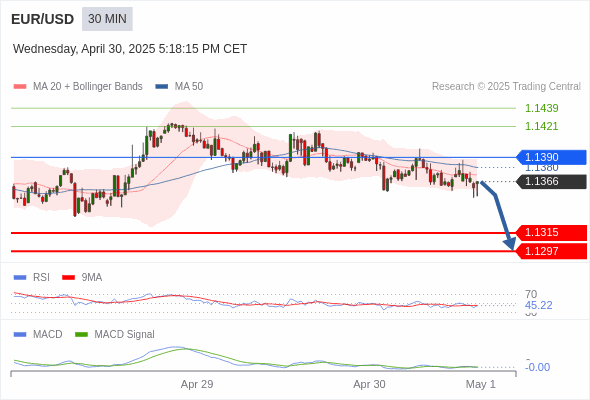
Task: Click the 30 MIN timeframe button
Action: [x=107, y=19]
